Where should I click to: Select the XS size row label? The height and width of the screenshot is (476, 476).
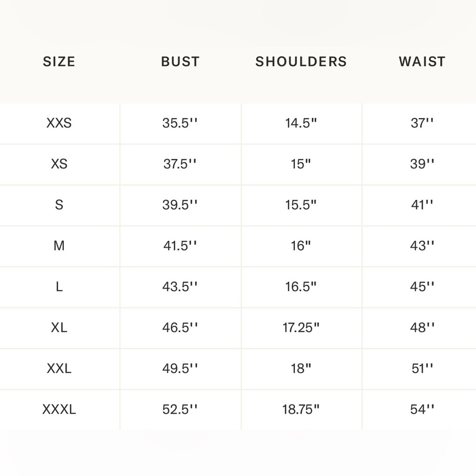point(59,164)
